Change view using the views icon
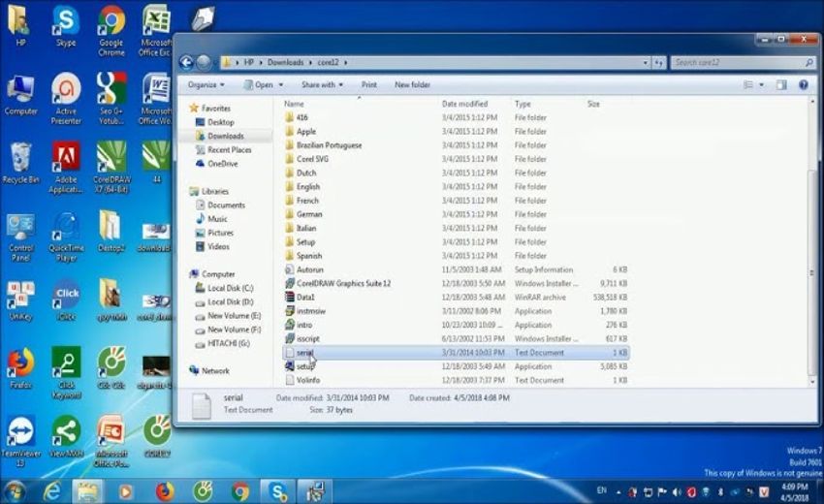 (748, 84)
